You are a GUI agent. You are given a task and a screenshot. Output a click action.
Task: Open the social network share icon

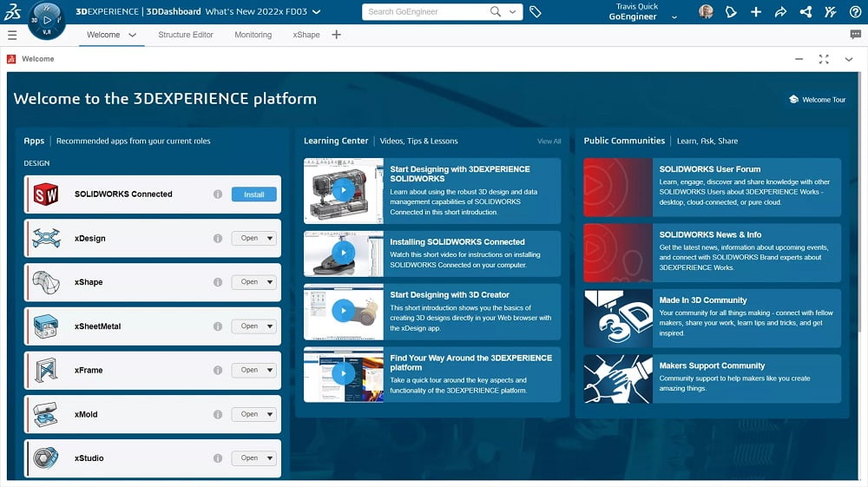(806, 11)
